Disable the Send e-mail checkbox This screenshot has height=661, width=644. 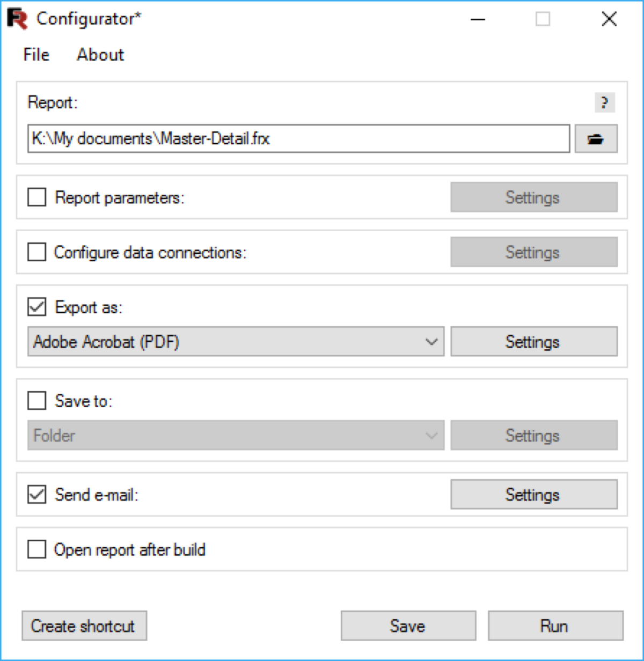pyautogui.click(x=37, y=494)
